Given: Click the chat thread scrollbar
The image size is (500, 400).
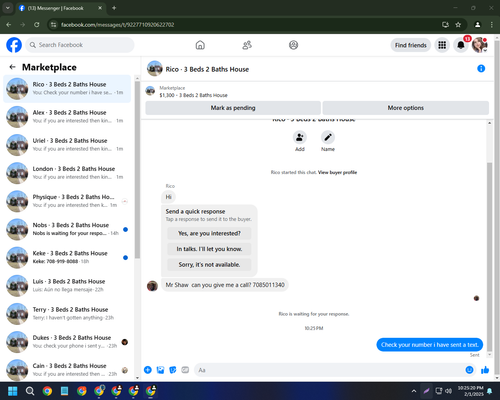Looking at the screenshot, I should (x=489, y=257).
